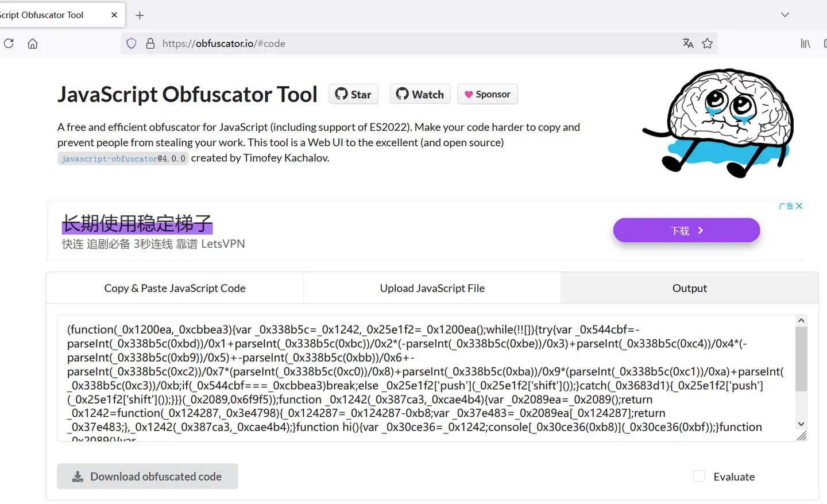Go to the browser home page icon
Screen dimensions: 827x504
tap(33, 44)
